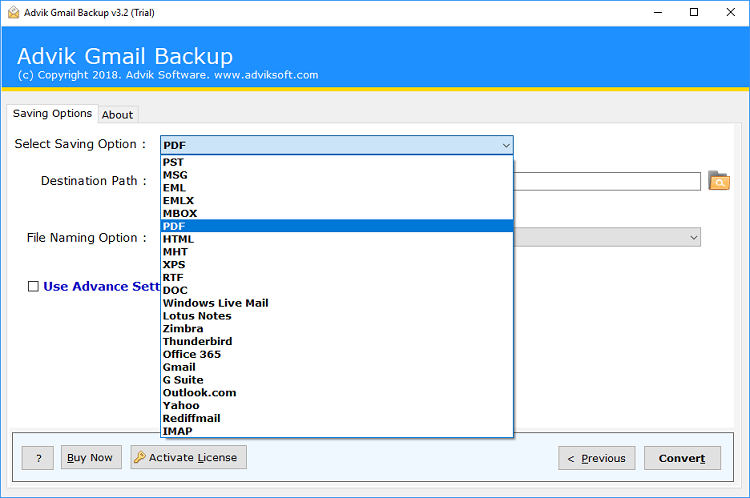Choose HTML from the format list
Screen dimensions: 750x498
coord(337,239)
